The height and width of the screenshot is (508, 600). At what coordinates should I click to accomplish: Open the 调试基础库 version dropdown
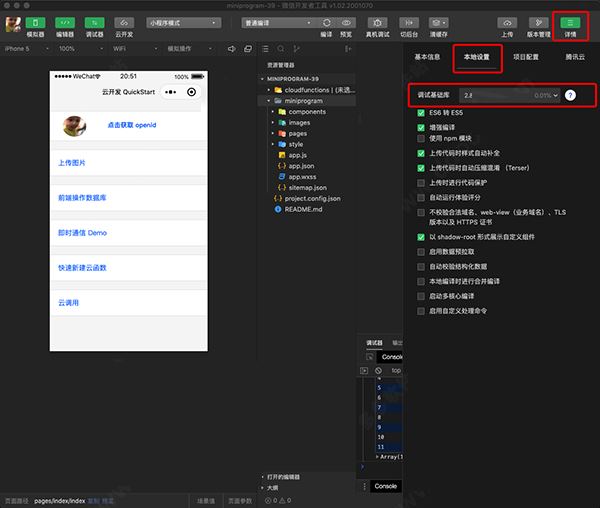click(508, 94)
